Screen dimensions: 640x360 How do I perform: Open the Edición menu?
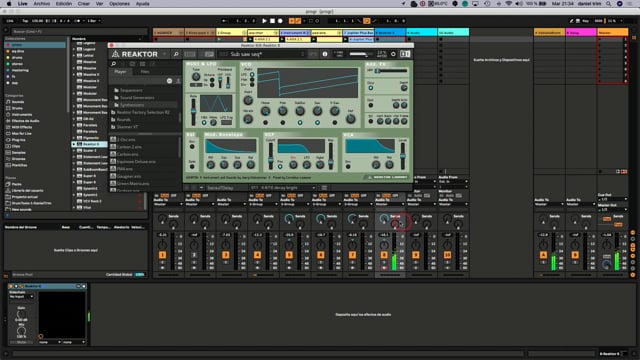[64, 4]
